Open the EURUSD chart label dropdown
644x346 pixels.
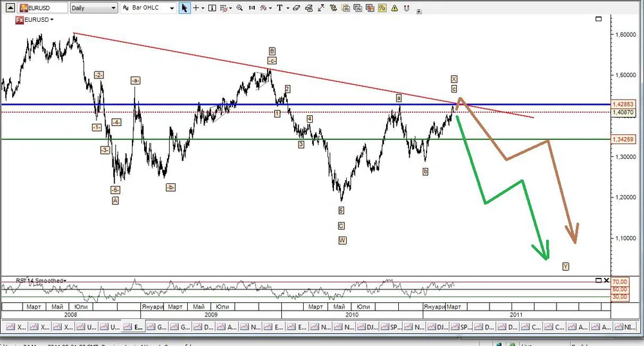tap(51, 20)
